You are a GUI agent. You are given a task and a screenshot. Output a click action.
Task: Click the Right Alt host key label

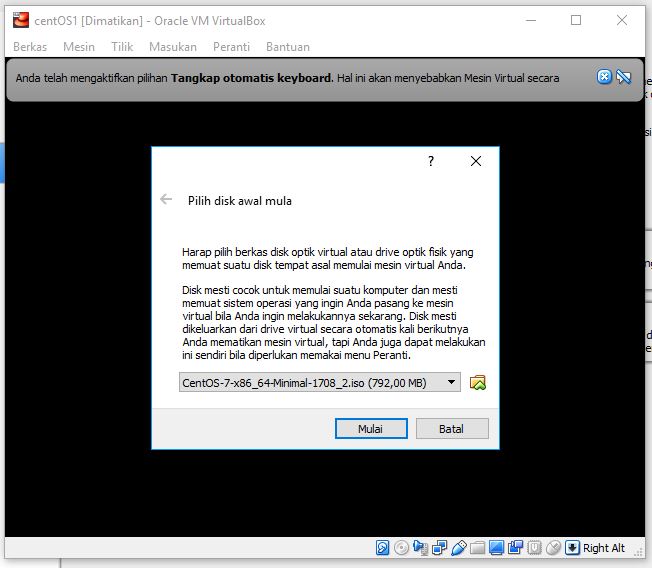[603, 548]
